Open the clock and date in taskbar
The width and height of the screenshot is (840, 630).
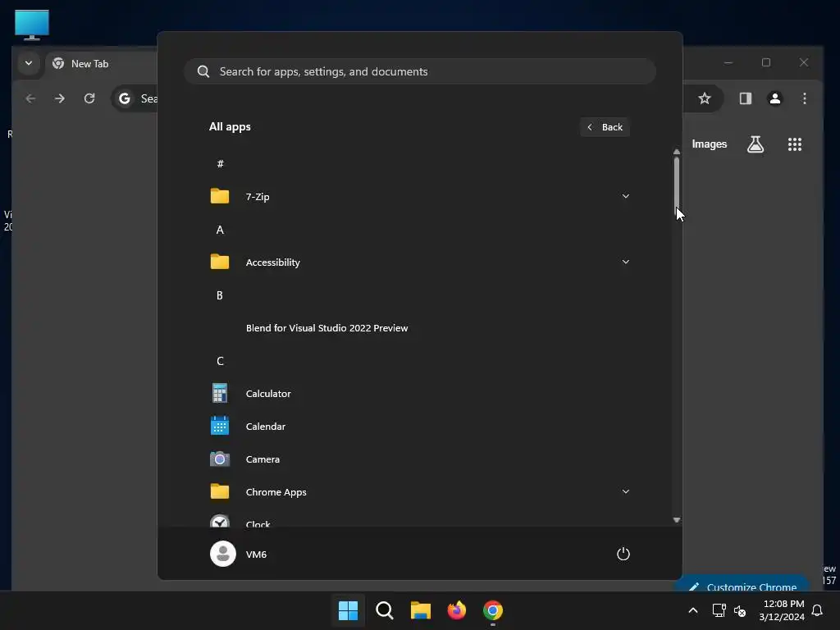(x=782, y=610)
